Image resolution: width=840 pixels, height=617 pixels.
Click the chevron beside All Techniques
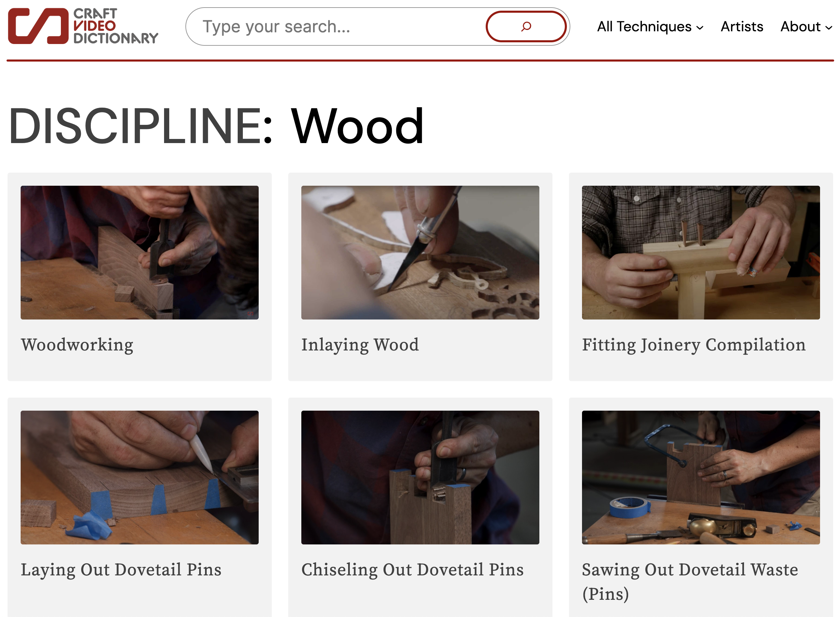tap(700, 28)
